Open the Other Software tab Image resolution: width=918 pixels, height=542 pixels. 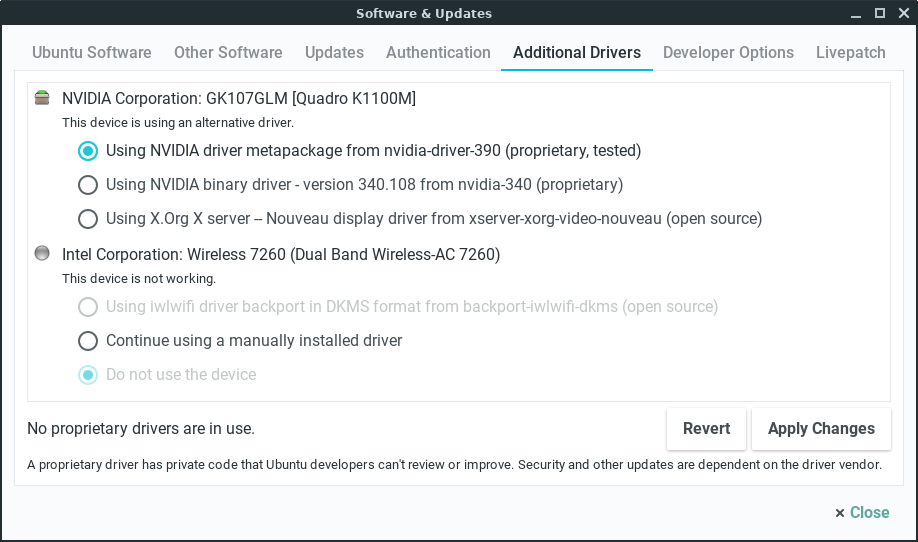(228, 53)
